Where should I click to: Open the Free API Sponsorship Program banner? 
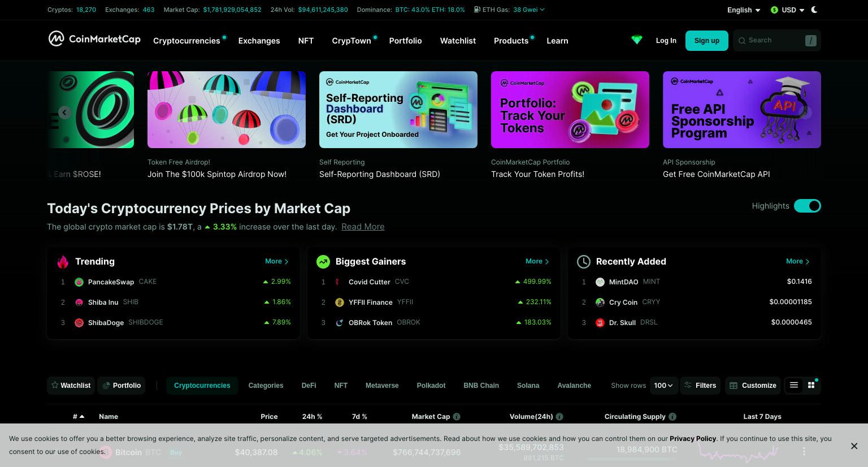pos(742,110)
